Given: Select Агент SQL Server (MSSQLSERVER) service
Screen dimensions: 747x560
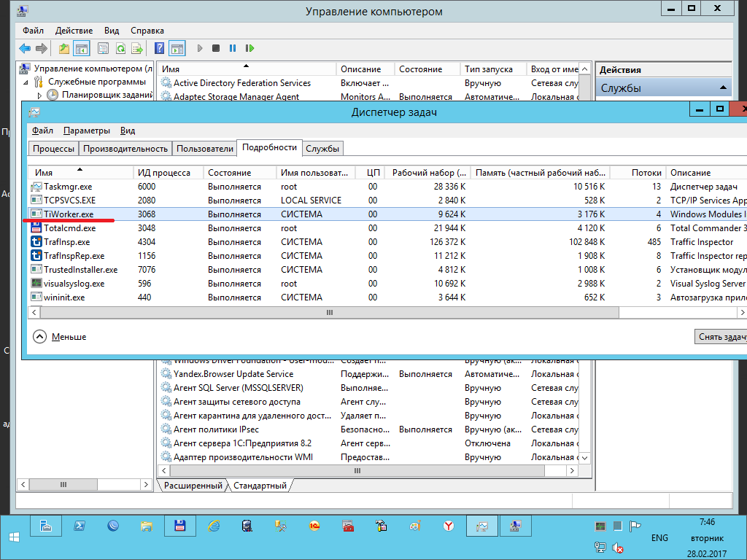Looking at the screenshot, I should point(239,388).
